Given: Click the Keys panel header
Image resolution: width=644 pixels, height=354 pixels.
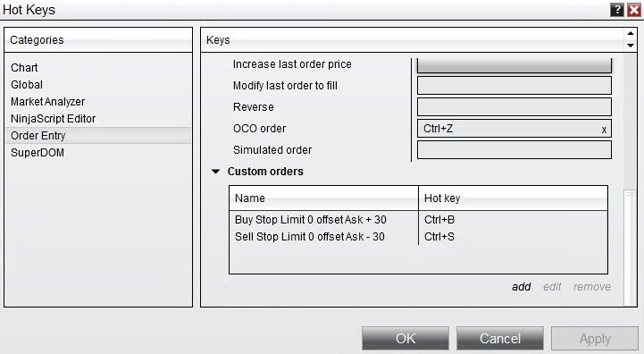Looking at the screenshot, I should click(x=413, y=40).
